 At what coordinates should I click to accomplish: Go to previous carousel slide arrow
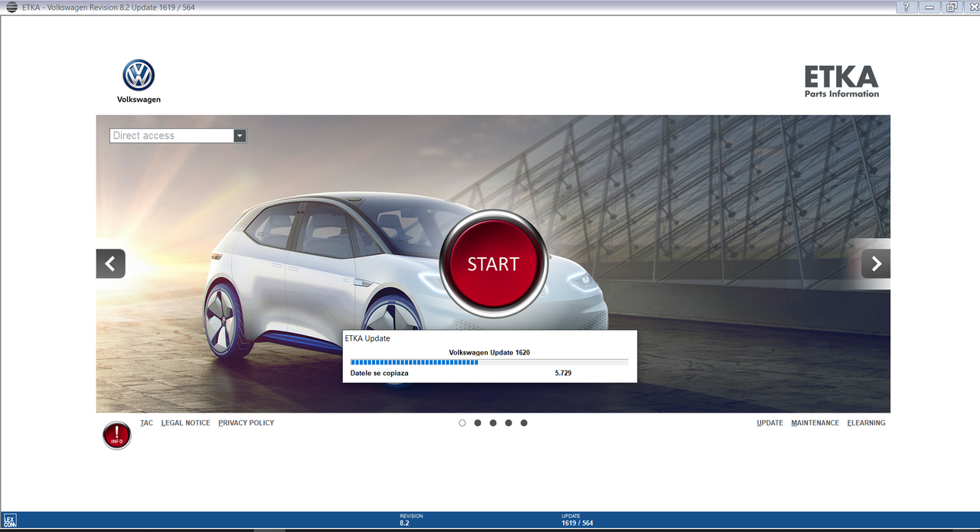tap(110, 264)
